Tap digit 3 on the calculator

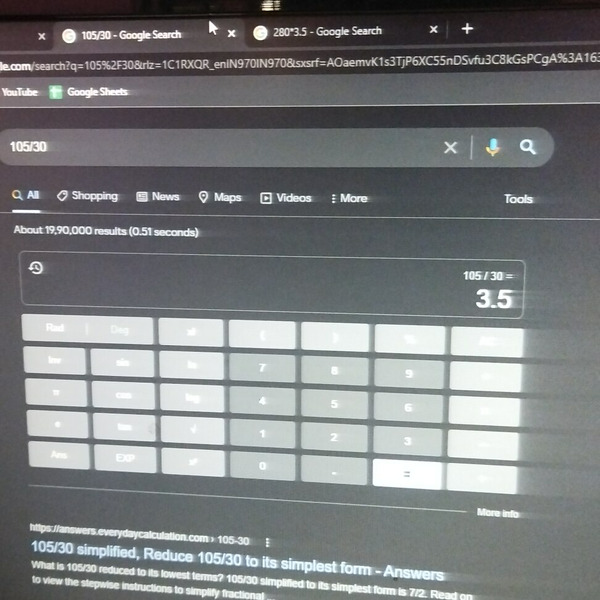coord(407,441)
